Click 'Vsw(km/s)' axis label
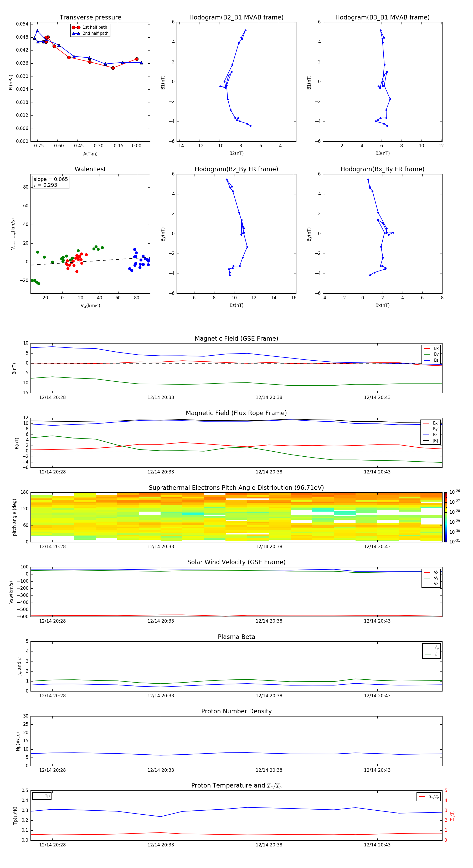Screen dimensions: 473x868 point(11,592)
